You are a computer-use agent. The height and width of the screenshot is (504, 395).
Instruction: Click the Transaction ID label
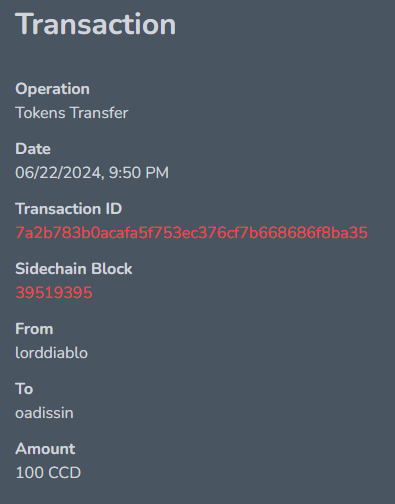[69, 209]
